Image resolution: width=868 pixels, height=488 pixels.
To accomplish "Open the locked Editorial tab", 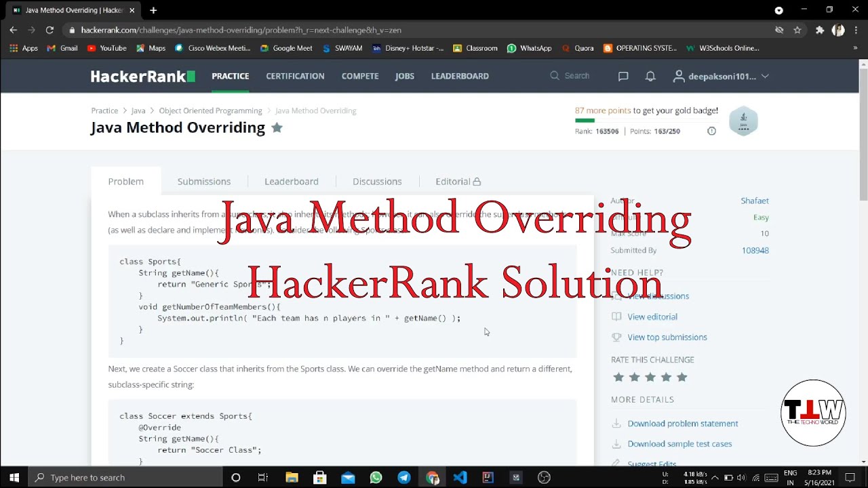I will (458, 182).
